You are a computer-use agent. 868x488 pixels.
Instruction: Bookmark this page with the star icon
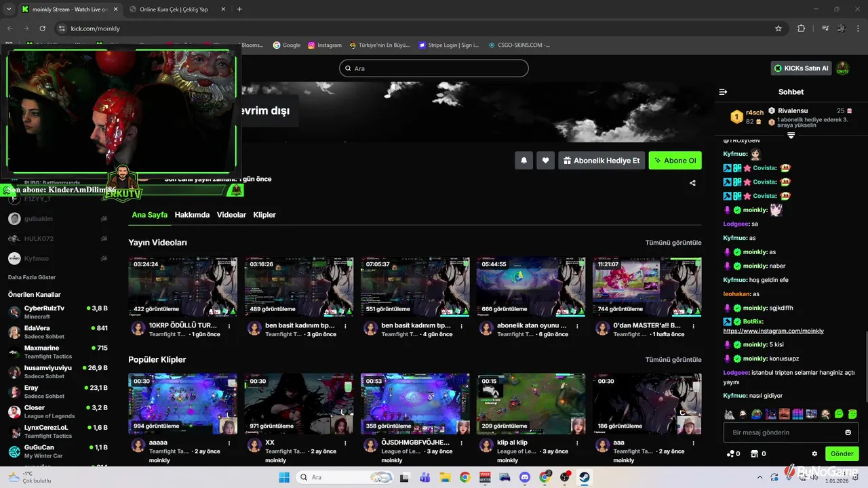tap(778, 28)
